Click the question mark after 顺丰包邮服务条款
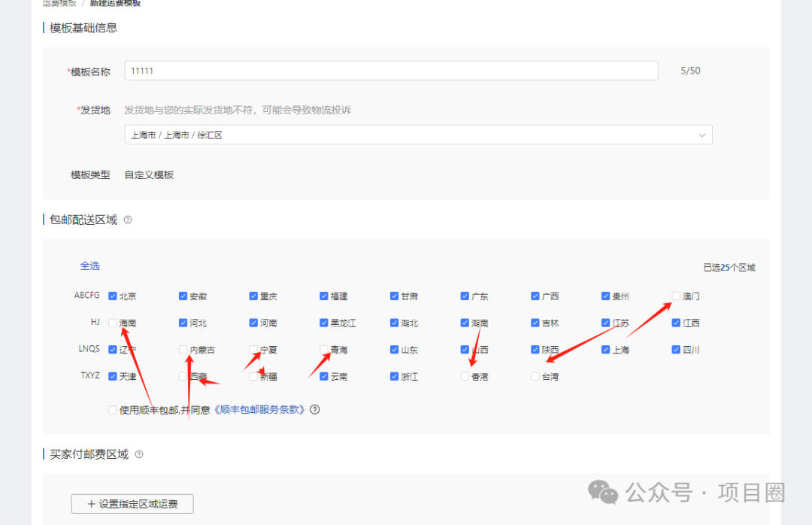This screenshot has height=525, width=812. pos(314,409)
